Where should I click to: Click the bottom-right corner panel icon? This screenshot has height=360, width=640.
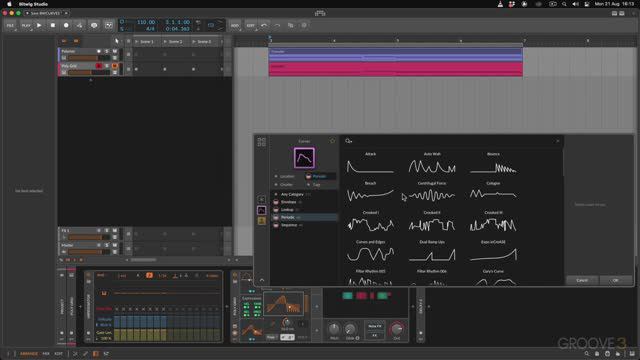[x=632, y=353]
